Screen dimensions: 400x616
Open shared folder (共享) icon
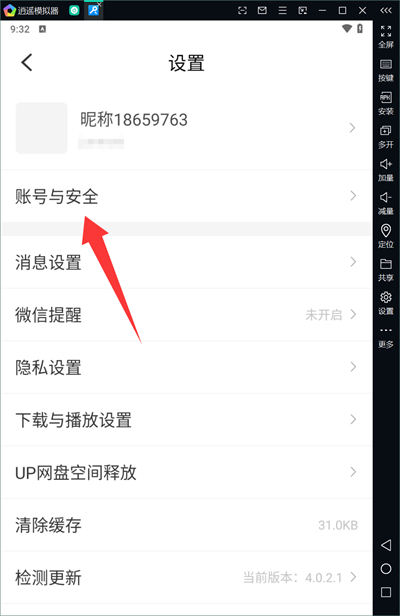[386, 270]
